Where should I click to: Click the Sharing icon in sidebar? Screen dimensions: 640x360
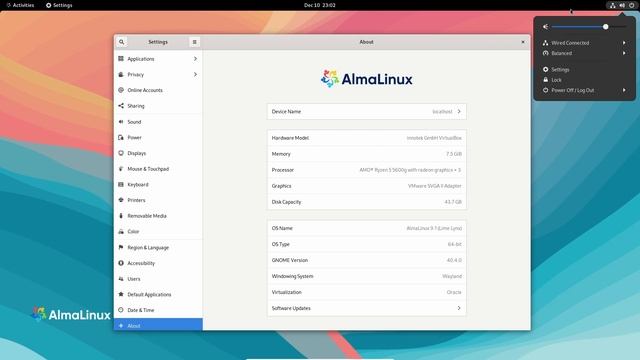(x=121, y=106)
